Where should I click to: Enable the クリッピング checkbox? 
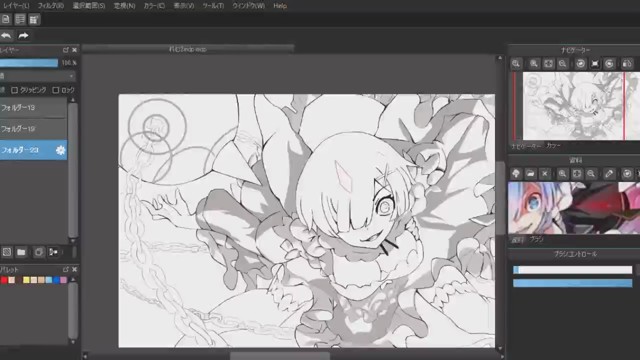pos(15,90)
